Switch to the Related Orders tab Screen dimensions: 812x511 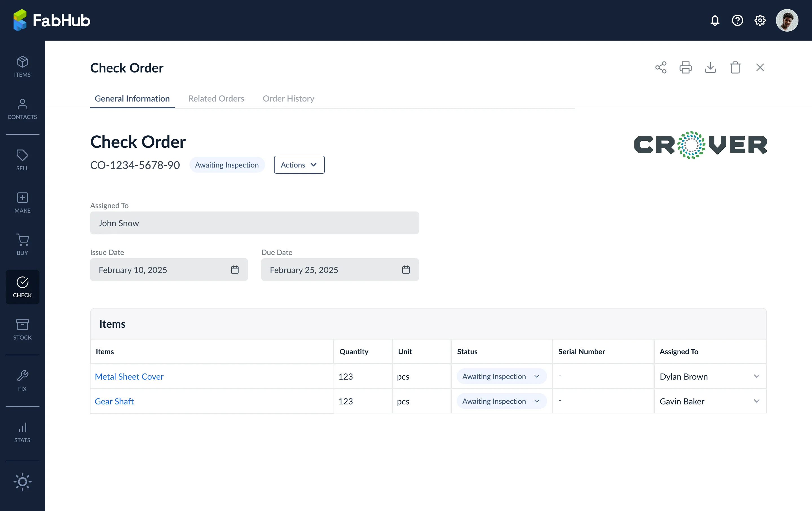pyautogui.click(x=216, y=98)
